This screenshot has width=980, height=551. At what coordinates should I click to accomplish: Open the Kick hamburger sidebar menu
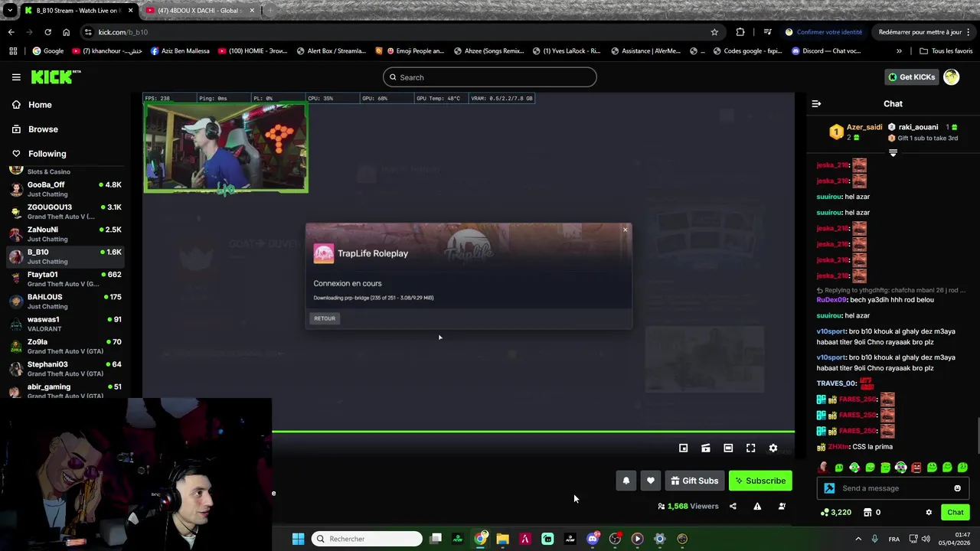pos(16,77)
